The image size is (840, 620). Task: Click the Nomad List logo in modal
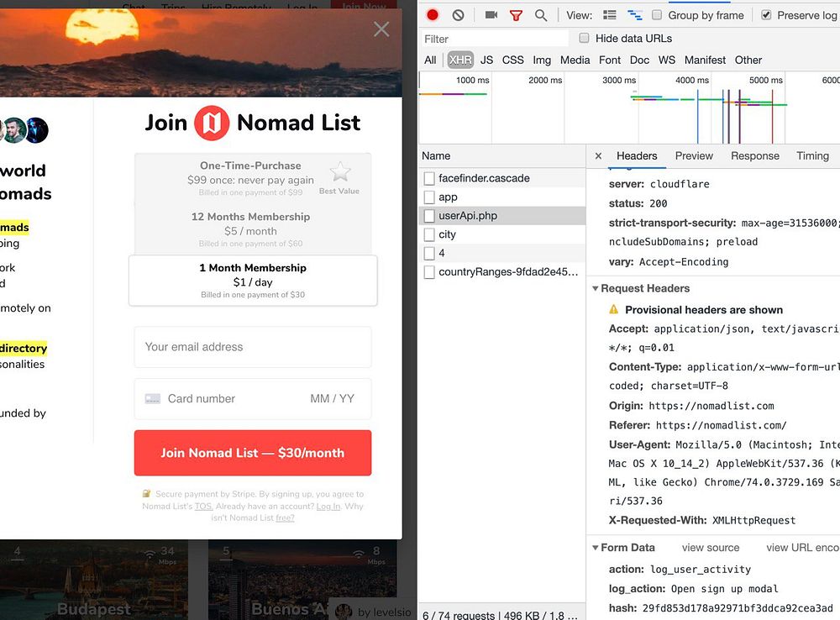pyautogui.click(x=212, y=123)
